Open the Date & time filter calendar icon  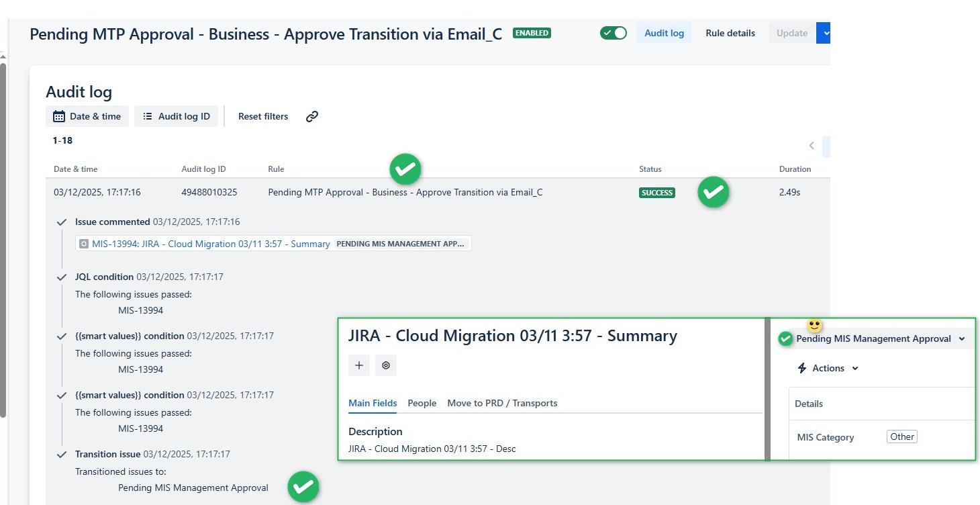coord(58,116)
